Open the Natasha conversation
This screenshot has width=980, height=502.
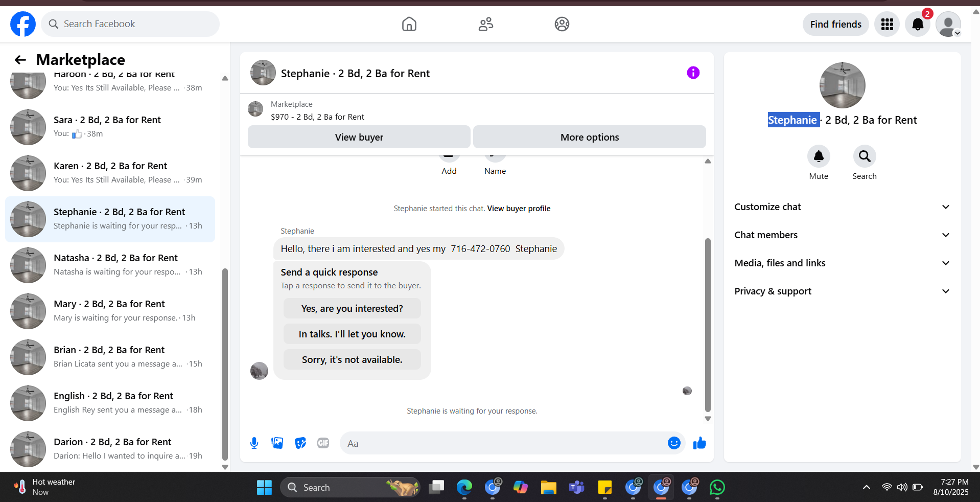click(110, 265)
